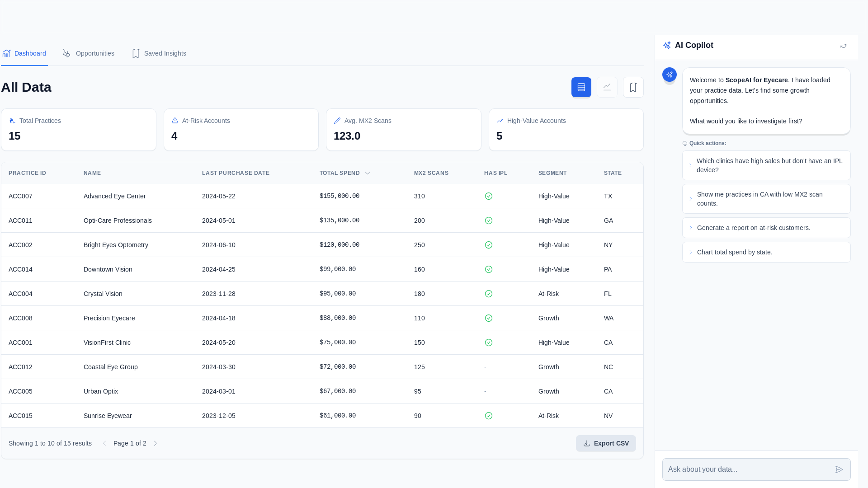Click the Page 1 of 2 label
Screen dimensions: 868x488
point(130,443)
